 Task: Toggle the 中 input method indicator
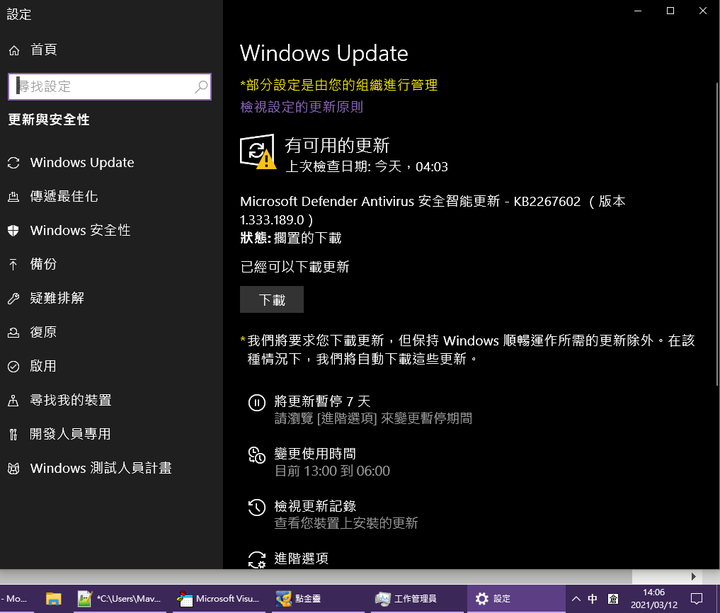click(593, 599)
